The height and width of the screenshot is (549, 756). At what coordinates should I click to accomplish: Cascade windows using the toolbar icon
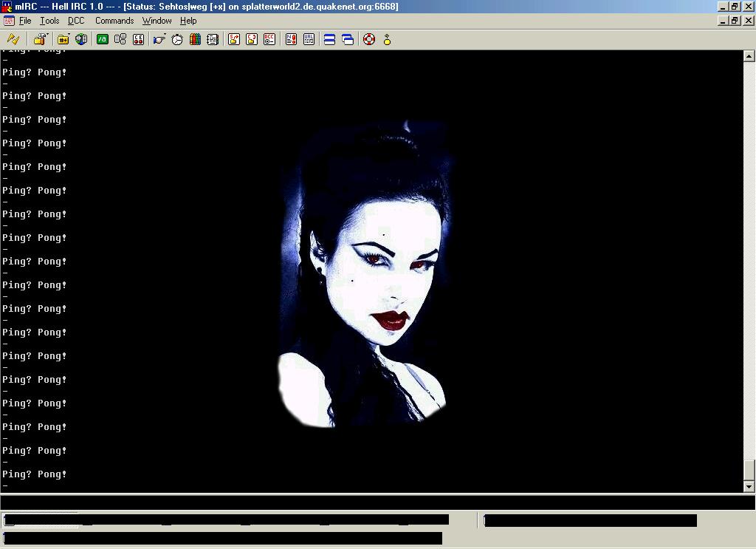pos(348,39)
